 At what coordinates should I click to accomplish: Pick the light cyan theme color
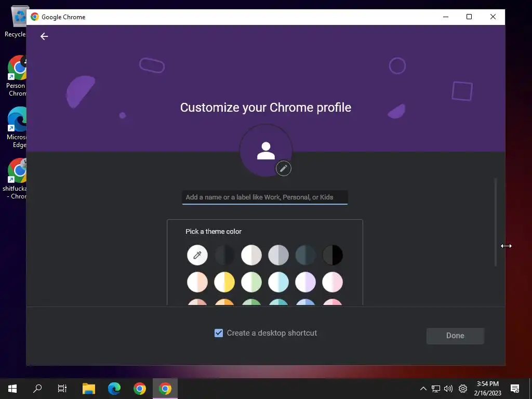click(278, 282)
